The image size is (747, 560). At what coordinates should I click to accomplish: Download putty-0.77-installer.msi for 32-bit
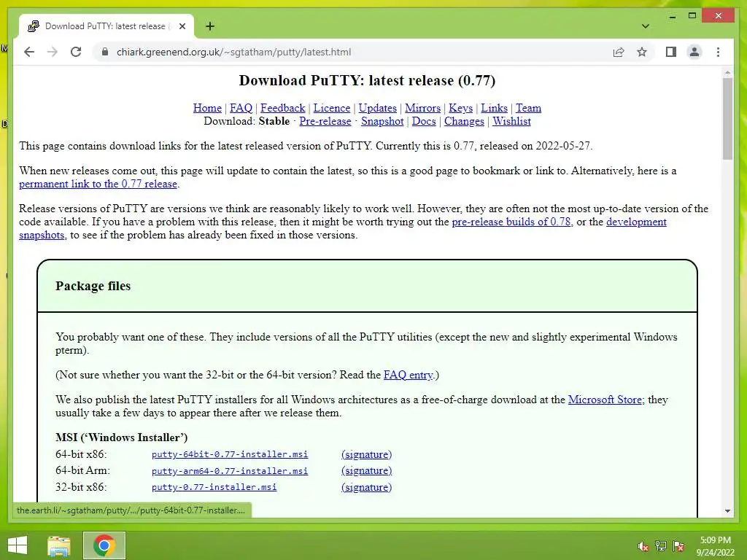pyautogui.click(x=214, y=487)
